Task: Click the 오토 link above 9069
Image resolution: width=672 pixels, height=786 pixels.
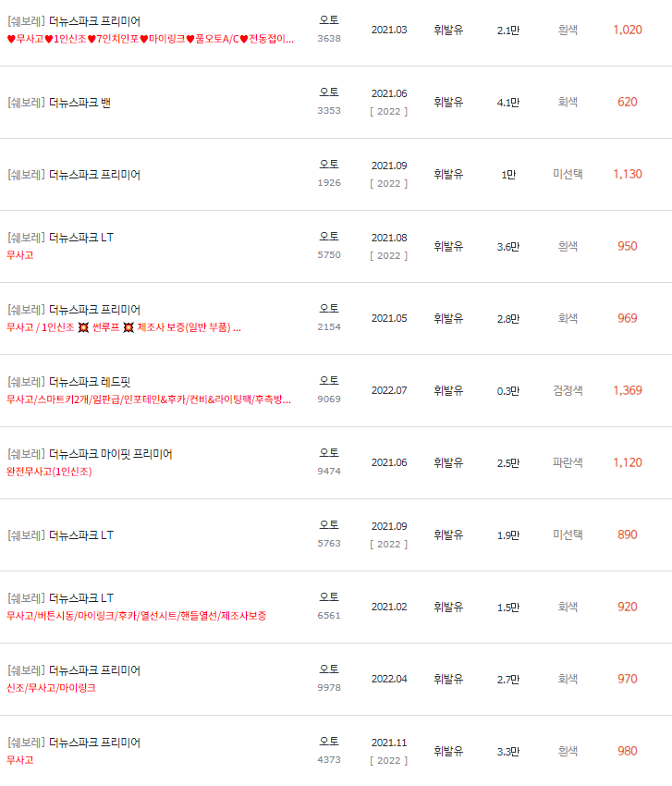Action: click(x=329, y=380)
